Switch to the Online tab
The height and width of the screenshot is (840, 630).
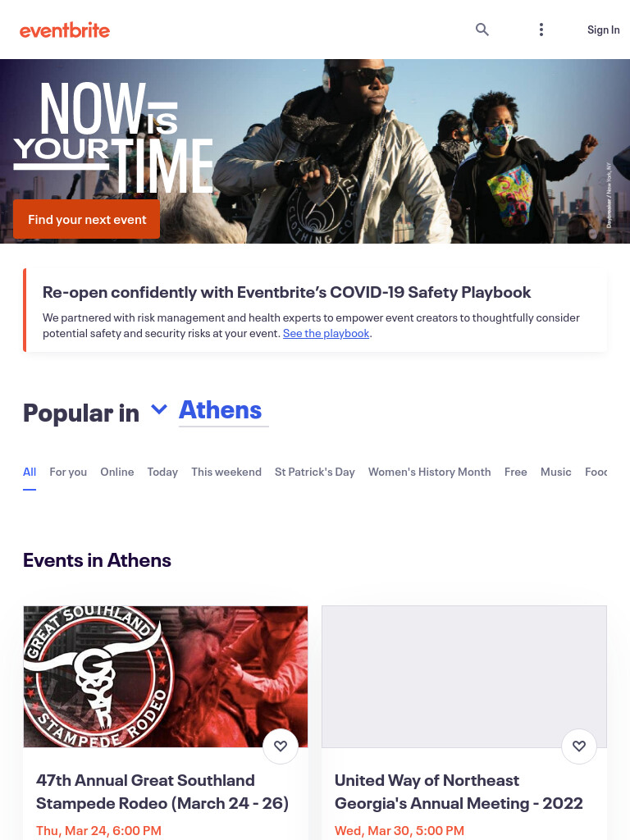point(116,472)
